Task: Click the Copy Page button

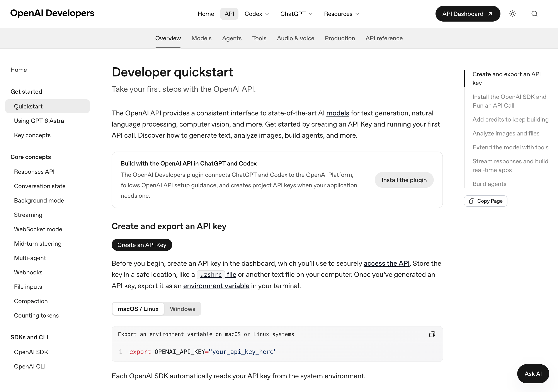Action: click(485, 201)
